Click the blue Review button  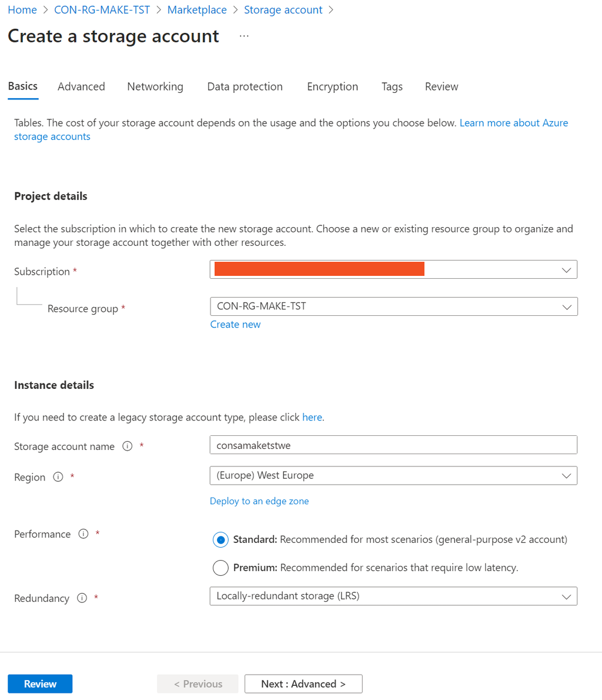pyautogui.click(x=40, y=684)
